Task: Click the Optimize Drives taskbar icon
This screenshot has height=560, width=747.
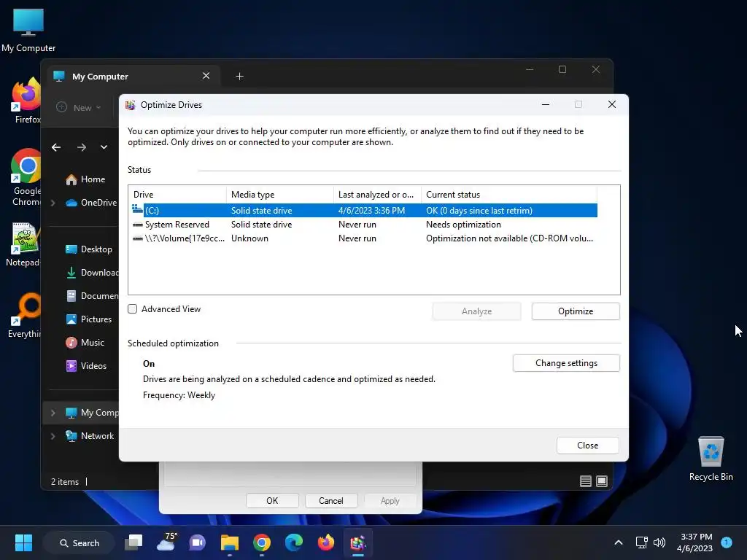Action: 357,542
